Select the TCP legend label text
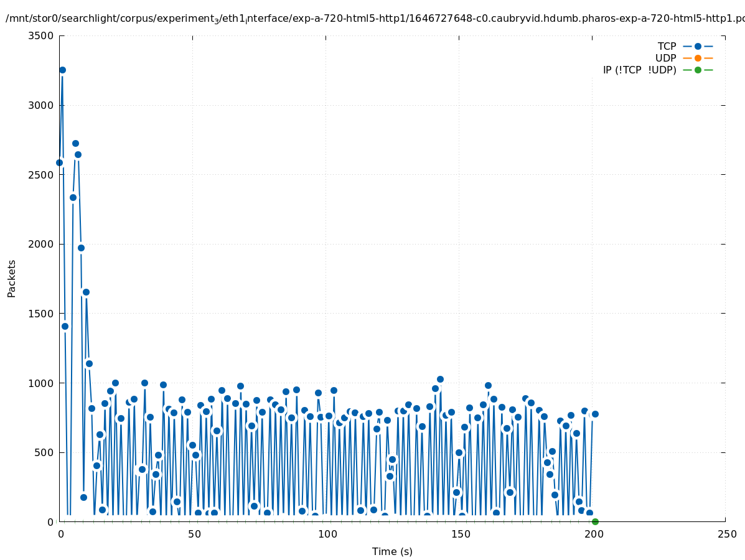745x560 pixels. (667, 47)
